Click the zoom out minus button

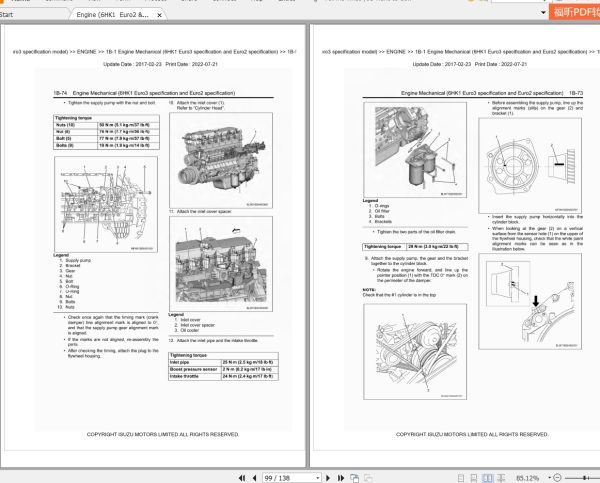coord(558,478)
